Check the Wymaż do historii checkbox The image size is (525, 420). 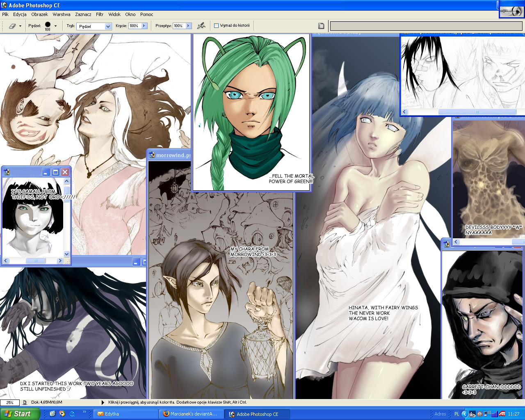pyautogui.click(x=217, y=25)
